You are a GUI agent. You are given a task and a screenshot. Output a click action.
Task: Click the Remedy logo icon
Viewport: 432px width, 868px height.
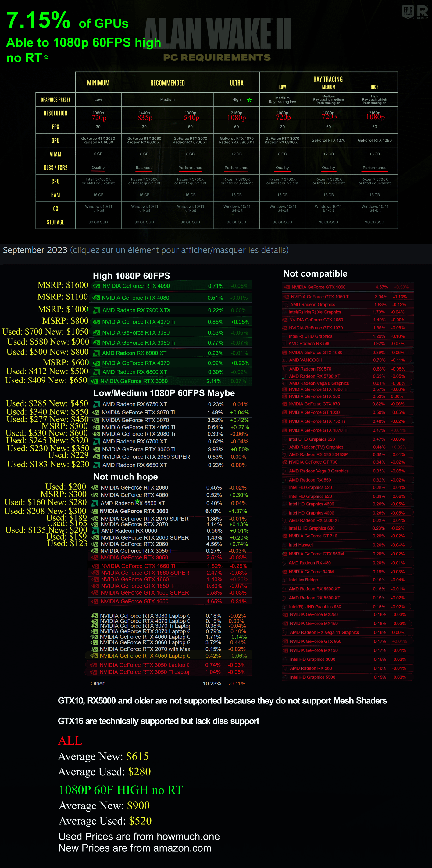click(423, 12)
